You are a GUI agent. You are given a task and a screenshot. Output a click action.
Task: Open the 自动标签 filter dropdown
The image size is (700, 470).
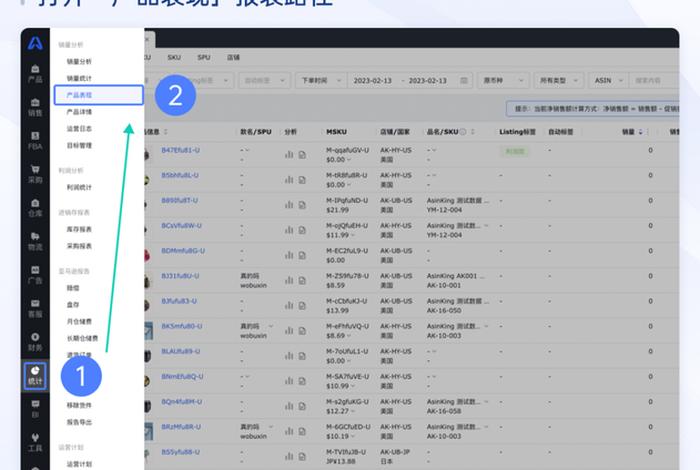(x=264, y=80)
